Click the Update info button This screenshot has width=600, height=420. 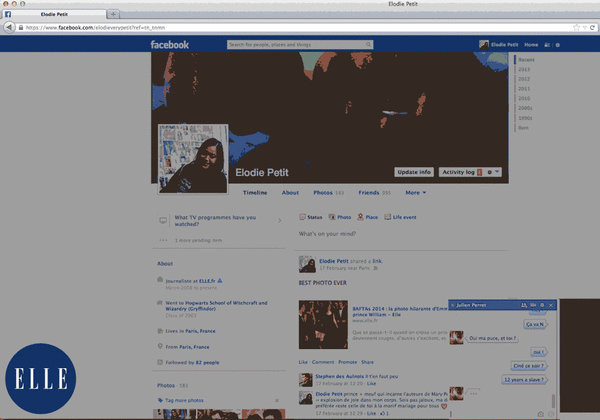point(414,172)
